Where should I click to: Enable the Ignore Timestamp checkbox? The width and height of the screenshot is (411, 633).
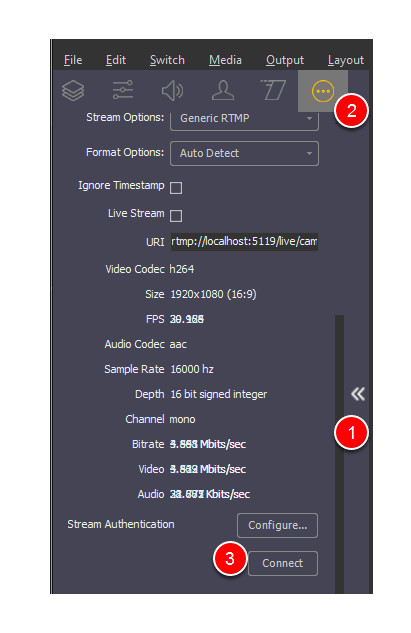click(176, 188)
